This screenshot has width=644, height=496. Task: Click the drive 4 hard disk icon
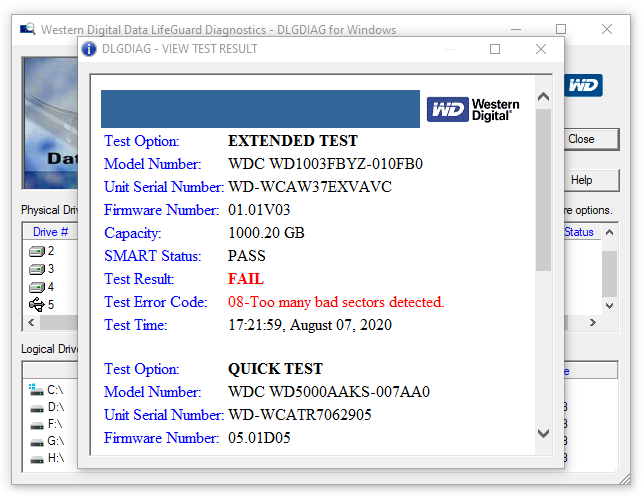tap(37, 287)
